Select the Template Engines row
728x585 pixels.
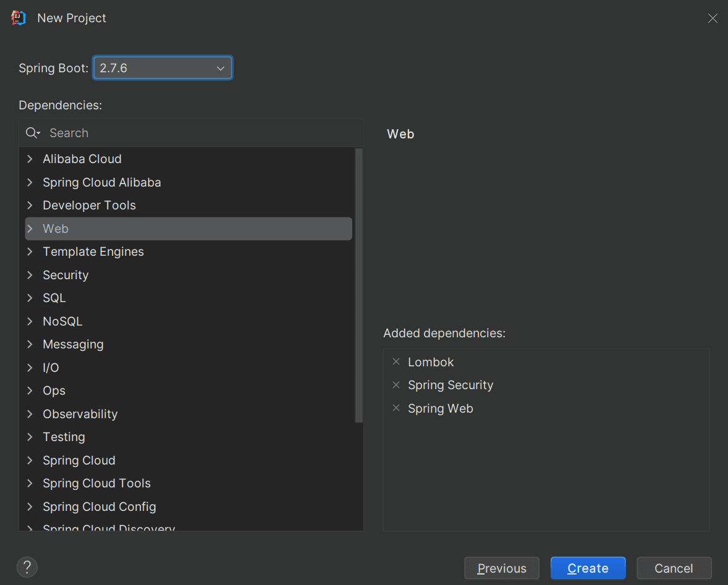pos(188,252)
